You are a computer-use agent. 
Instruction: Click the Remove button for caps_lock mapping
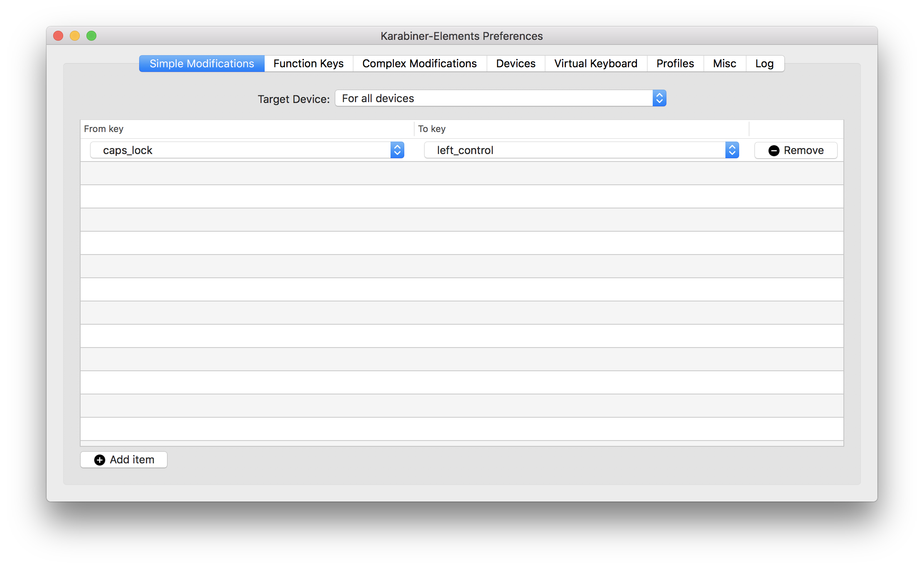tap(796, 150)
